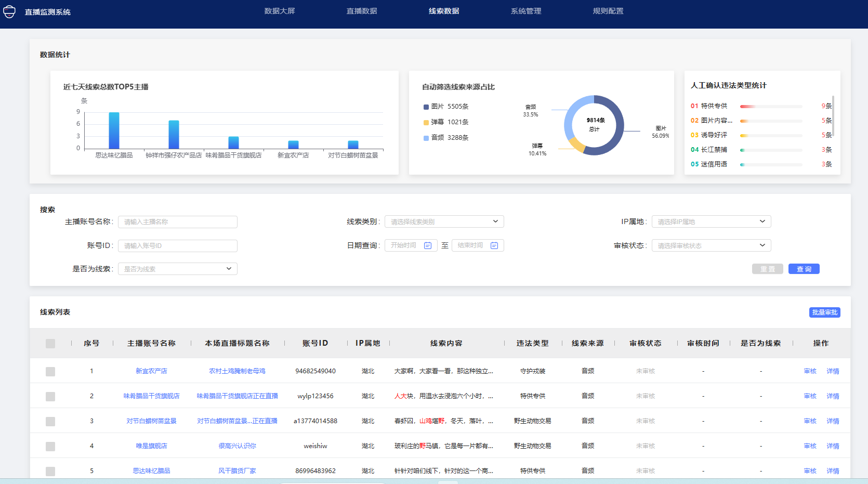Screen dimensions: 868x484
Task: Click the 诱导好评 progress bar
Action: (x=771, y=136)
